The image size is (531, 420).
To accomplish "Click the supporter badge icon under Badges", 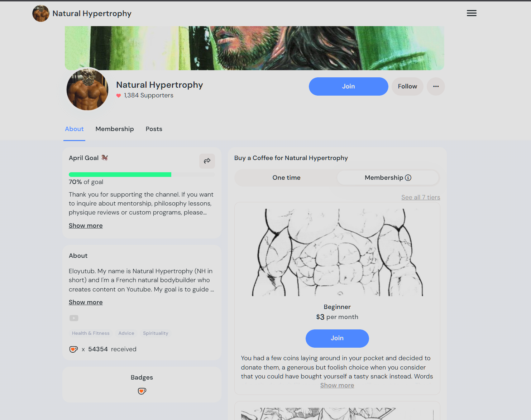I will (x=142, y=391).
